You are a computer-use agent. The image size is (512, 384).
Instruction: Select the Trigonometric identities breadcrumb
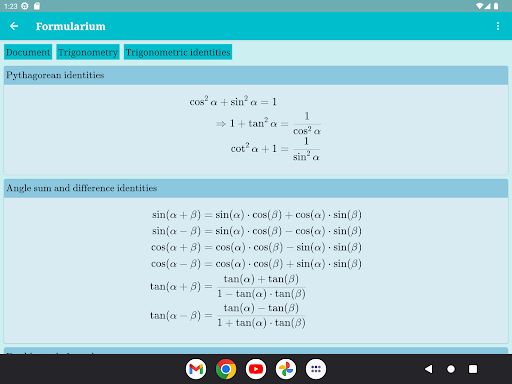pos(178,52)
